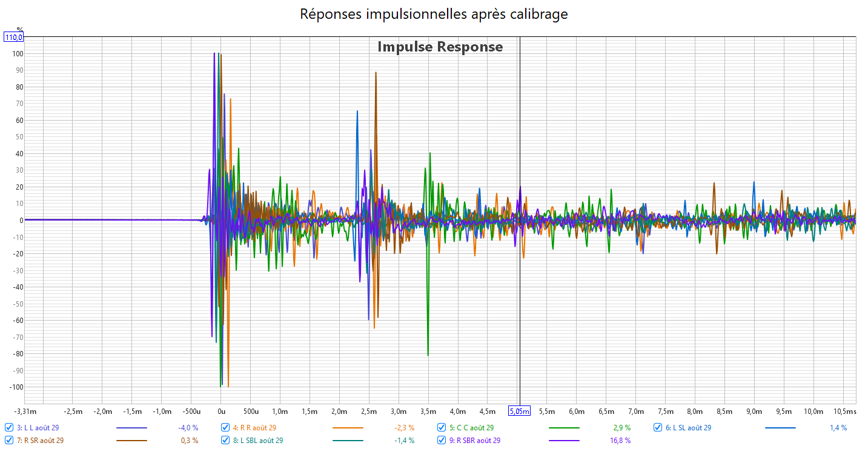Screen dimensions: 868x460
Task: Uncheck the '8: L SBL août 29' checkbox
Action: (225, 441)
